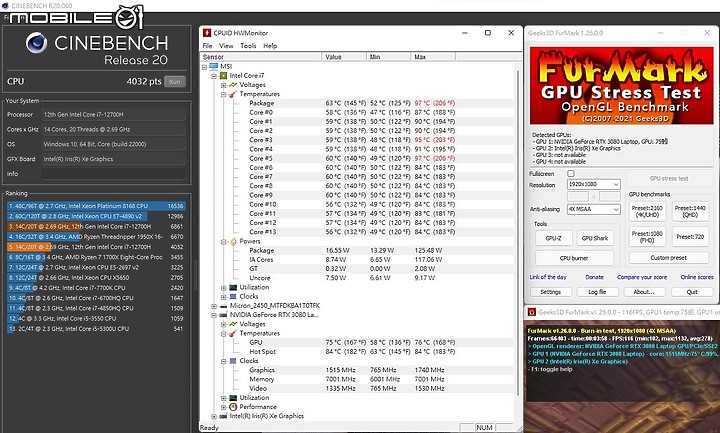Click the Intel Core i7 chip icon
This screenshot has height=433, width=720.
coord(223,75)
